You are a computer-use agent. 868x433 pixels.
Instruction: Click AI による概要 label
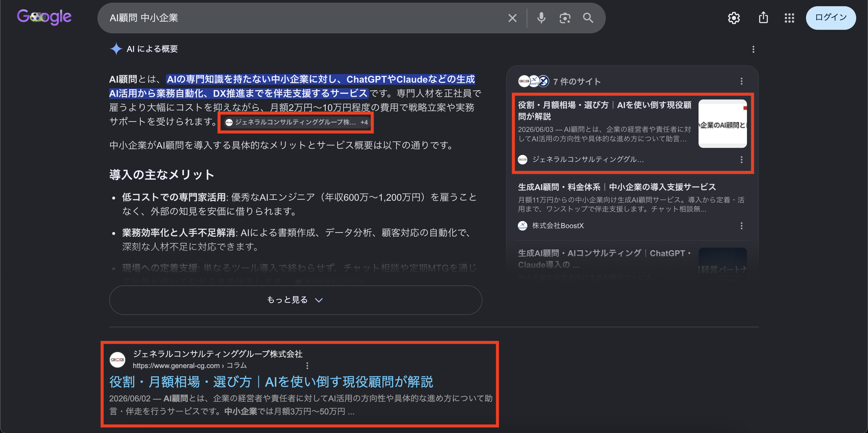click(152, 49)
